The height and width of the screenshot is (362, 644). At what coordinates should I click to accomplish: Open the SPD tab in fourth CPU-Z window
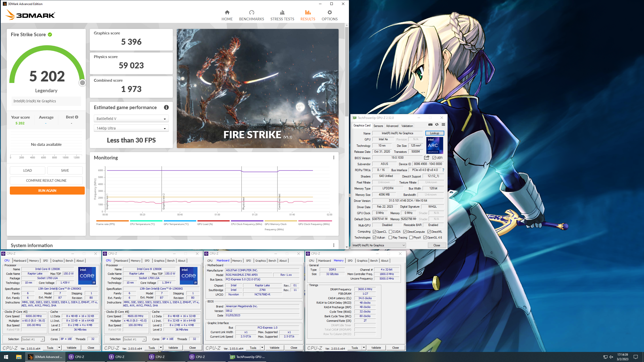coord(350,261)
